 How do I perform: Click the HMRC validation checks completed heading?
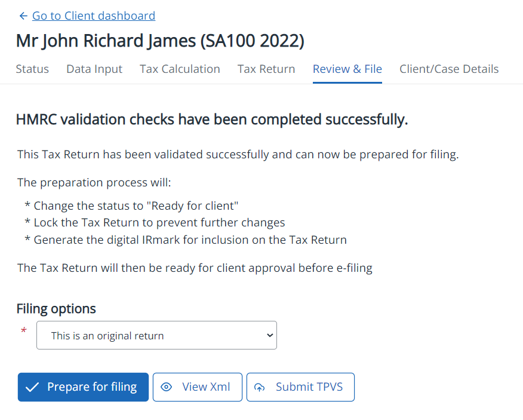(212, 120)
